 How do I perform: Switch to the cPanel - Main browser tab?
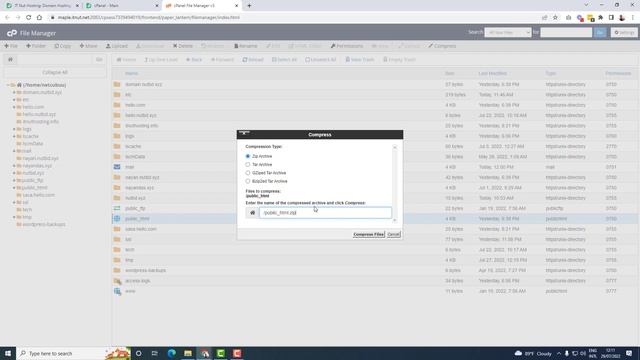pos(121,6)
